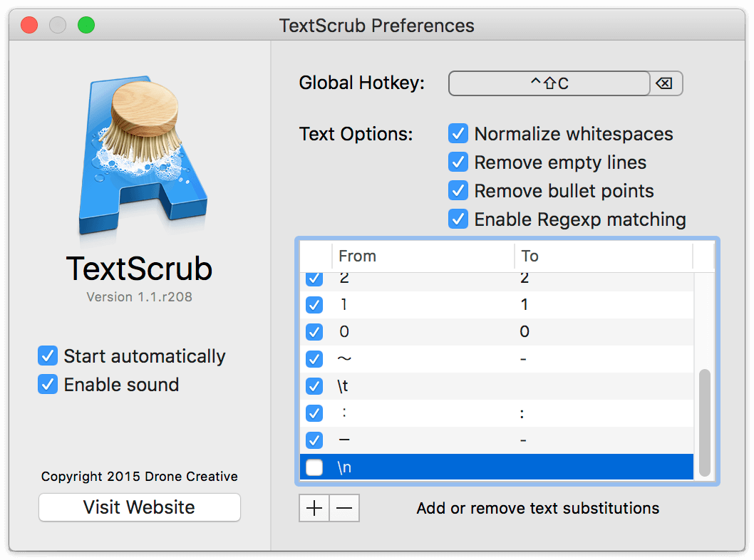Toggle Normalize whitespaces checkbox
The height and width of the screenshot is (560, 754).
click(x=458, y=134)
